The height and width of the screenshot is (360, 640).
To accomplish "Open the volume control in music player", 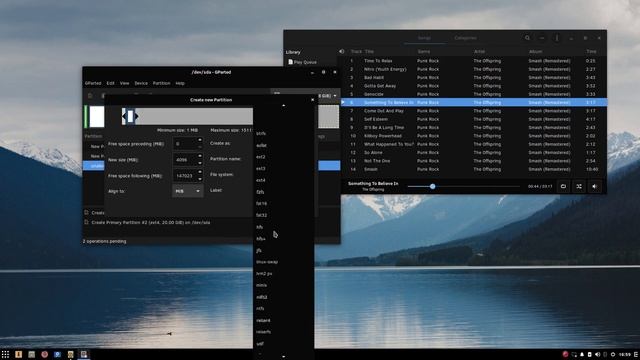I will 595,187.
